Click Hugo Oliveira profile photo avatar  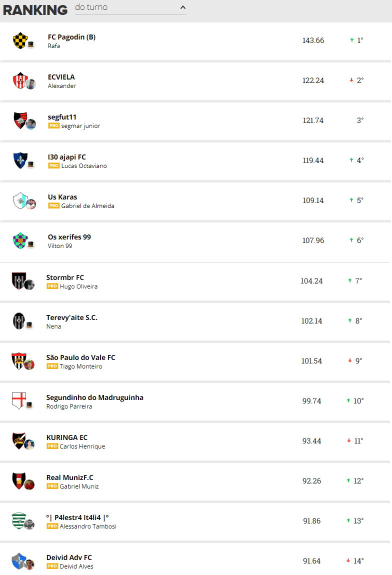(29, 284)
